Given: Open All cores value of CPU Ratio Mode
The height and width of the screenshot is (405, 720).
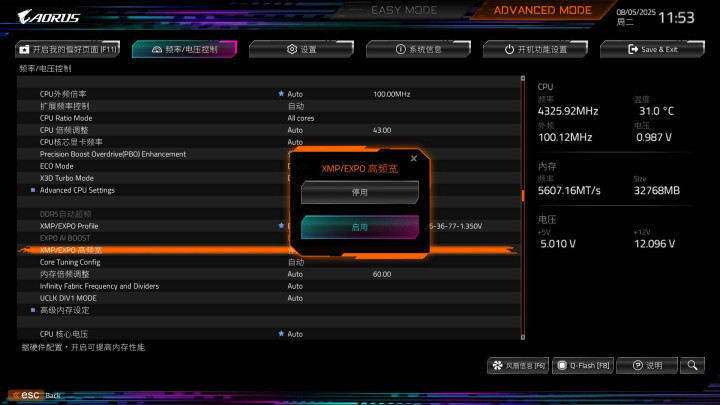Looking at the screenshot, I should tap(301, 118).
